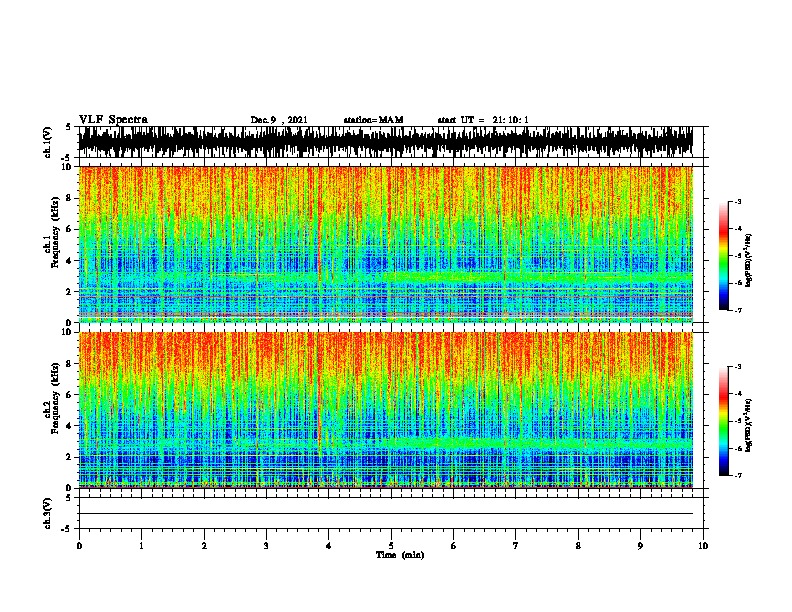Screen dimensions: 792x612
Task: Click the "station=MAM" header label
Action: 373,120
